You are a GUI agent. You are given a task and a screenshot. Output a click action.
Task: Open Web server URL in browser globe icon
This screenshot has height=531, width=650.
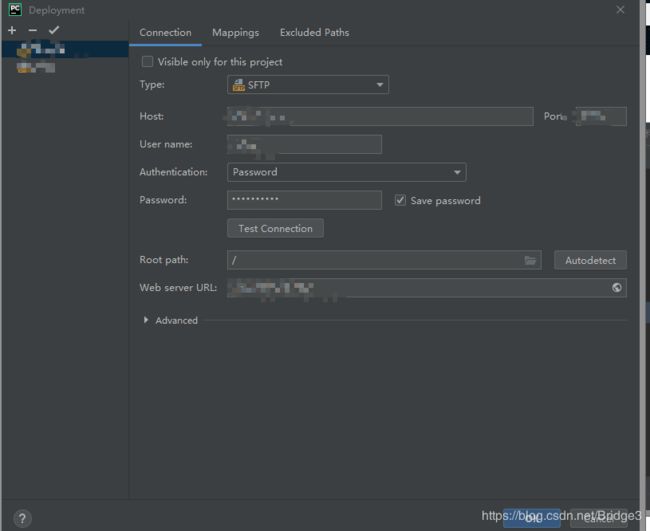click(x=617, y=288)
